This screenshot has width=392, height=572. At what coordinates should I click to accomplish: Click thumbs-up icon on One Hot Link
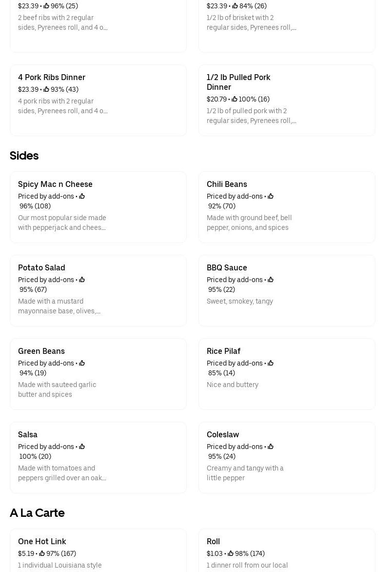pyautogui.click(x=42, y=553)
